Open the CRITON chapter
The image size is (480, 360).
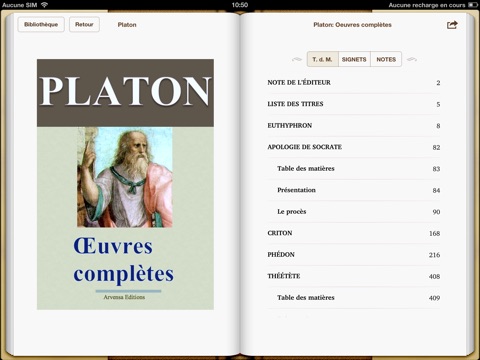tap(354, 233)
